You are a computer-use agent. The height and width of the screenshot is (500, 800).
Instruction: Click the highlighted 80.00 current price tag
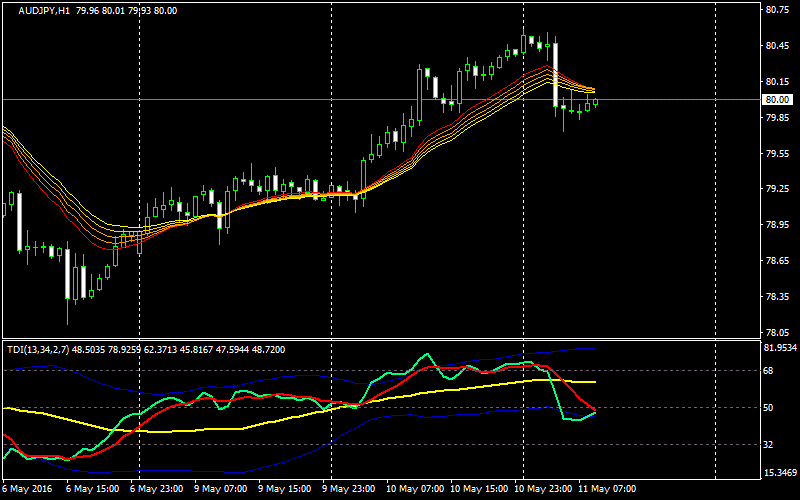778,100
